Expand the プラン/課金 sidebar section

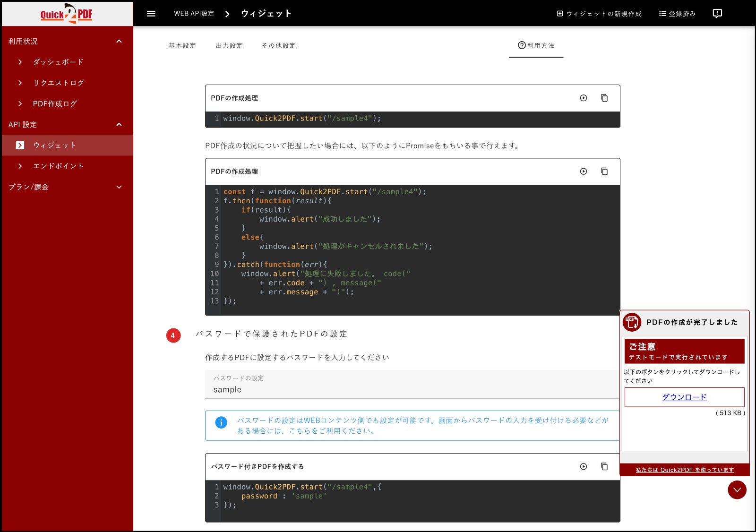click(x=119, y=187)
